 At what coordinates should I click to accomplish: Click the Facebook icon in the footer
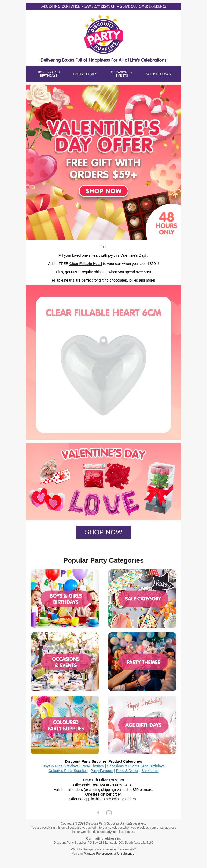(x=98, y=813)
